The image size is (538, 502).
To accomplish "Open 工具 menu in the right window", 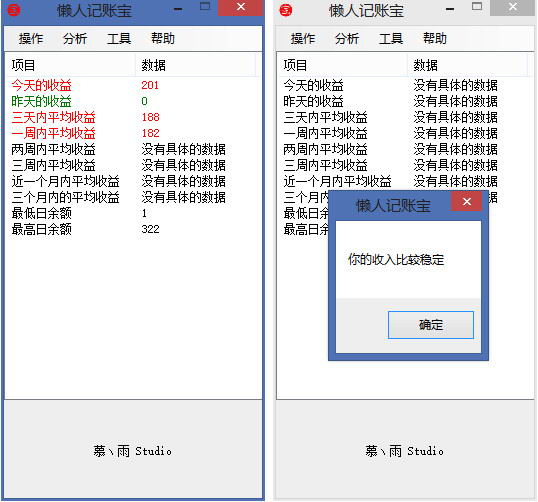I will click(x=391, y=38).
